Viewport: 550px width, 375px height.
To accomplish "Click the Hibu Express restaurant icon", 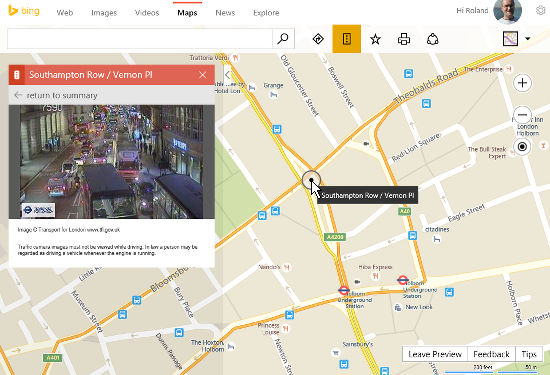I will 375,276.
